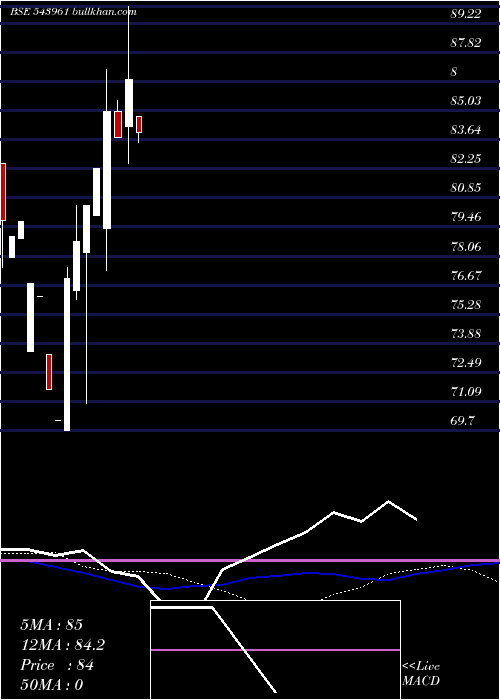Click the red candle near 72.49 level
This screenshot has height=700, width=500.
[x=49, y=372]
